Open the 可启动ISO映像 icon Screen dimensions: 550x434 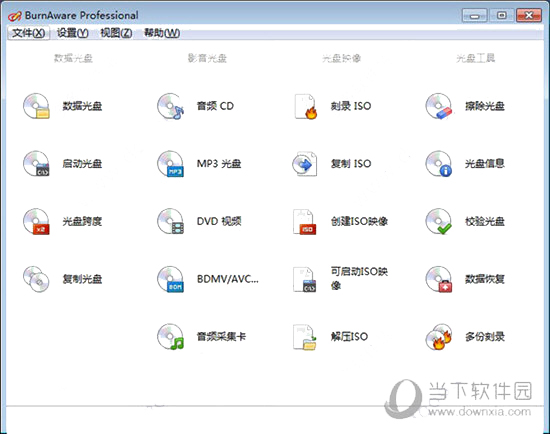point(305,279)
